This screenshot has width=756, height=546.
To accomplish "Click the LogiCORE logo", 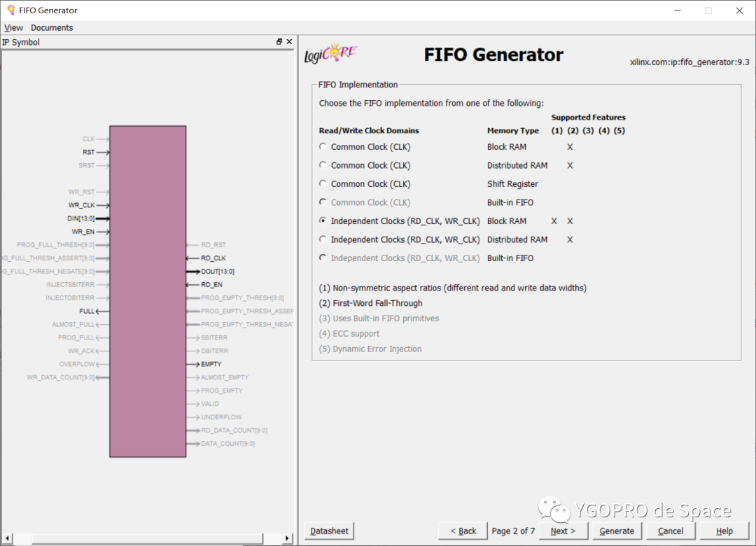I will (330, 53).
